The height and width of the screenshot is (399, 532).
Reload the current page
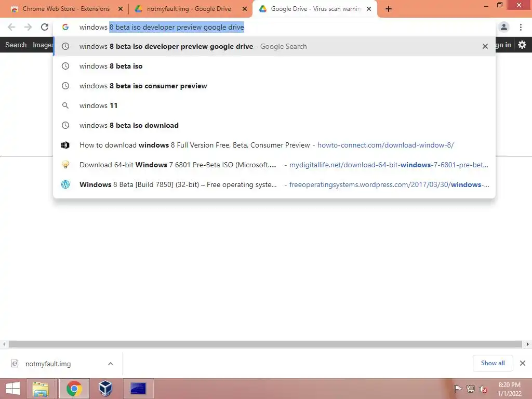point(45,27)
